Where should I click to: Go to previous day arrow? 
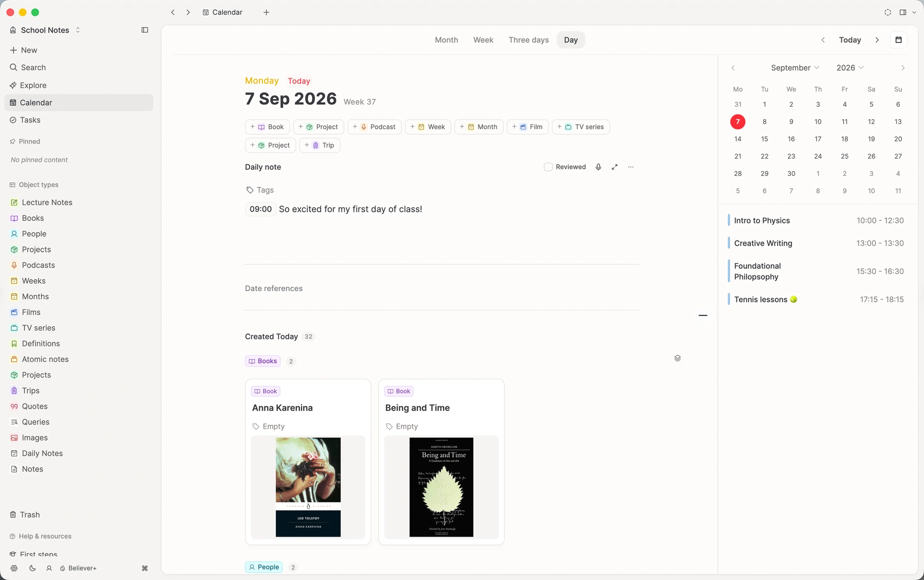[x=823, y=40]
